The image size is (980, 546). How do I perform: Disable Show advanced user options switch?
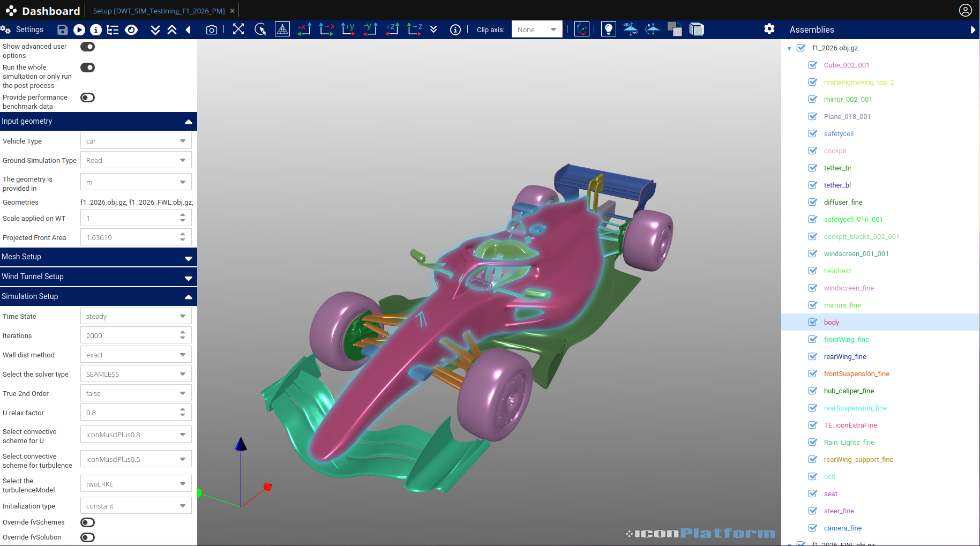(x=87, y=47)
